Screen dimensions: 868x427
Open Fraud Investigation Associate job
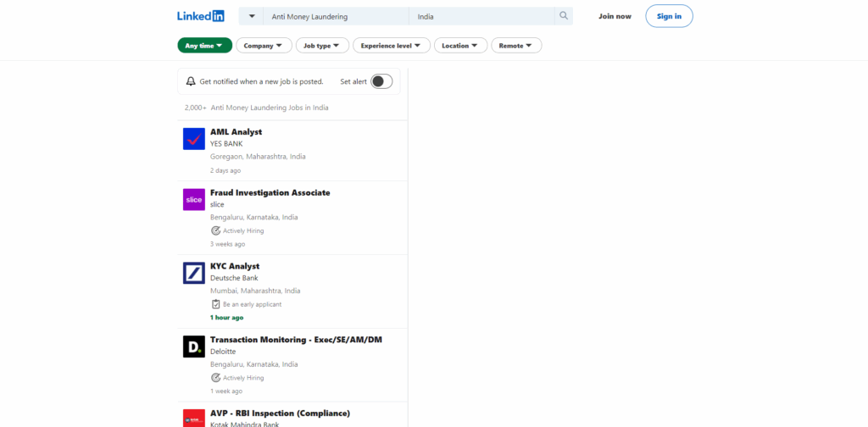tap(270, 192)
